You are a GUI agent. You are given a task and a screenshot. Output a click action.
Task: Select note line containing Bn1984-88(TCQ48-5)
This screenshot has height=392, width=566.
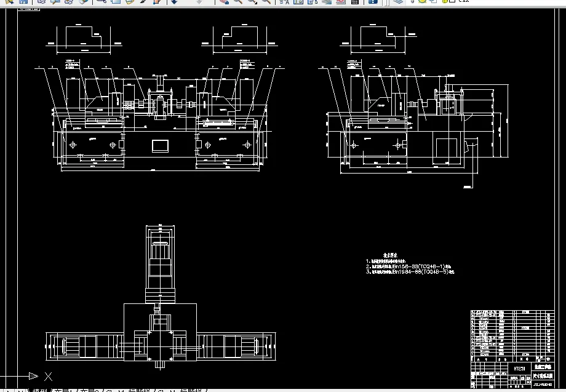point(410,272)
